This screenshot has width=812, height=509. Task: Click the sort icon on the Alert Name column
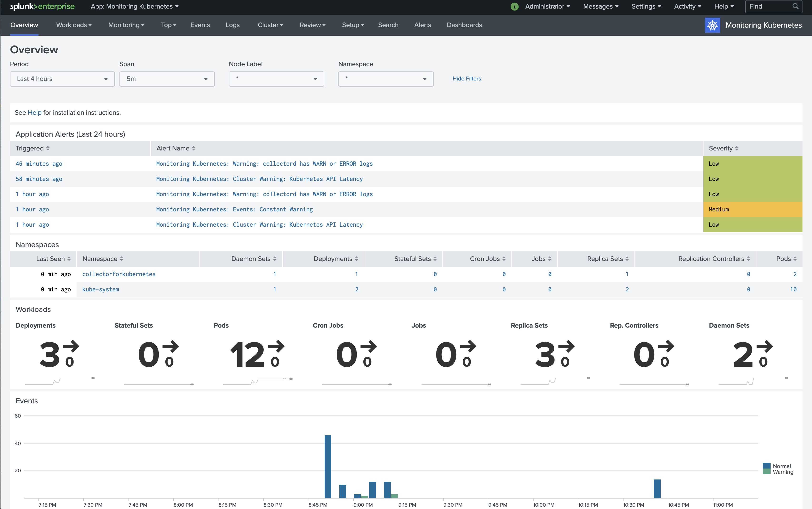[x=194, y=148]
